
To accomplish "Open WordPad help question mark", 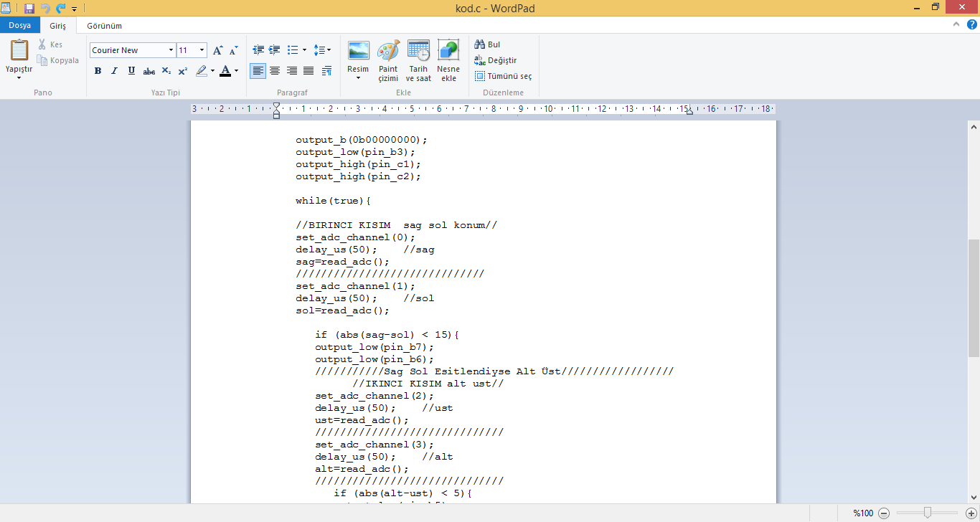I will point(972,24).
